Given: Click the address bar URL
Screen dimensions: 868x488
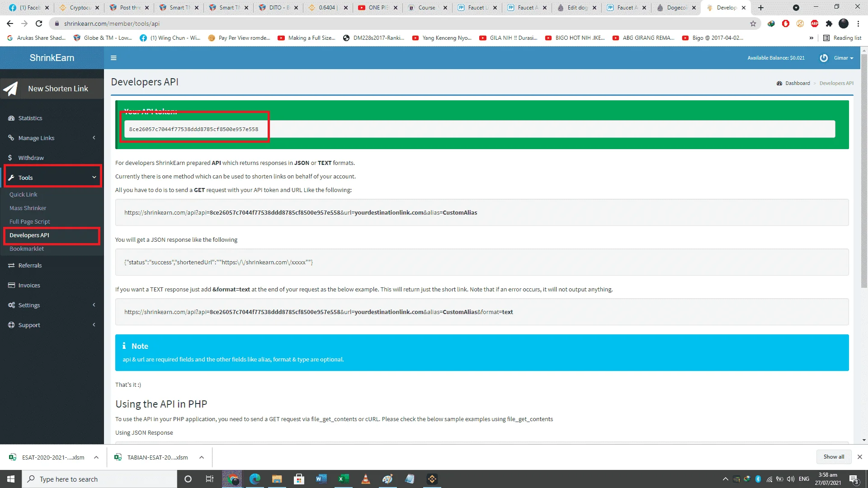Looking at the screenshot, I should click(x=112, y=23).
